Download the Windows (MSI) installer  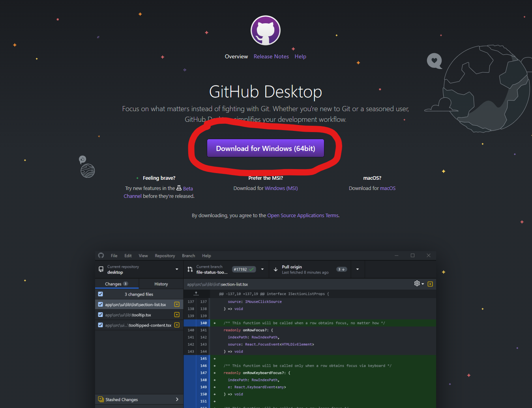pos(281,188)
